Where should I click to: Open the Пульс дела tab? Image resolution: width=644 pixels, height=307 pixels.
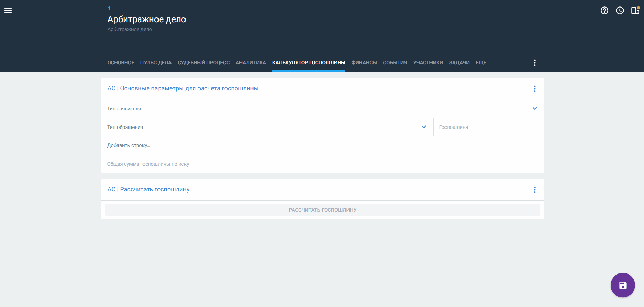[156, 63]
